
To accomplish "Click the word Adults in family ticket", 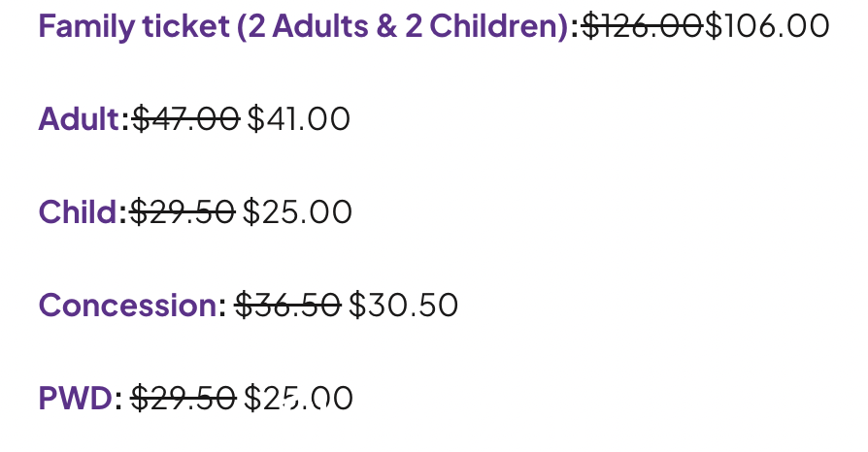I will coord(320,26).
